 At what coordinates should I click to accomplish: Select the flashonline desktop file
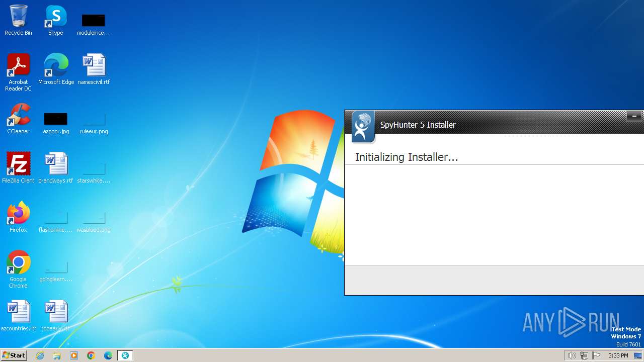pos(56,222)
